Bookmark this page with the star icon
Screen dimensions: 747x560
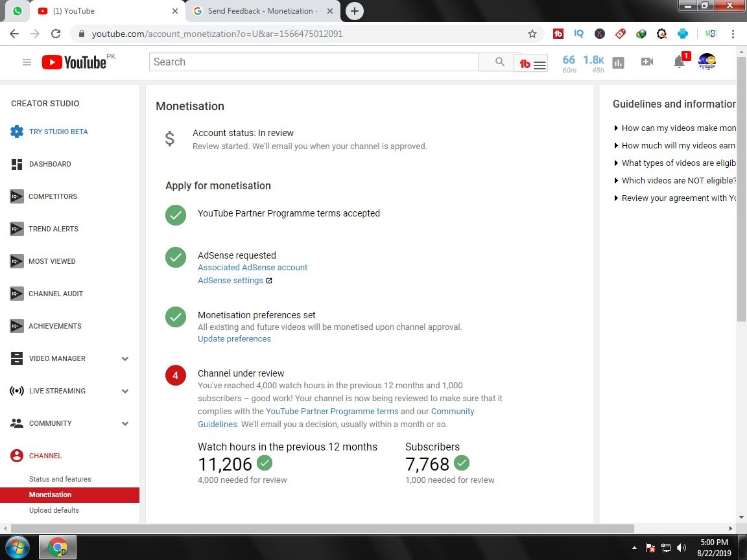click(532, 34)
